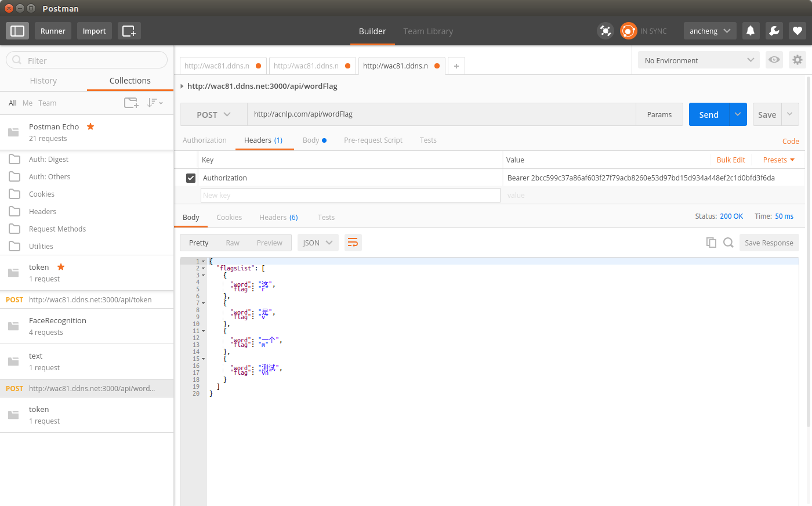
Task: Open the FaceRecognition collection
Action: coord(87,326)
